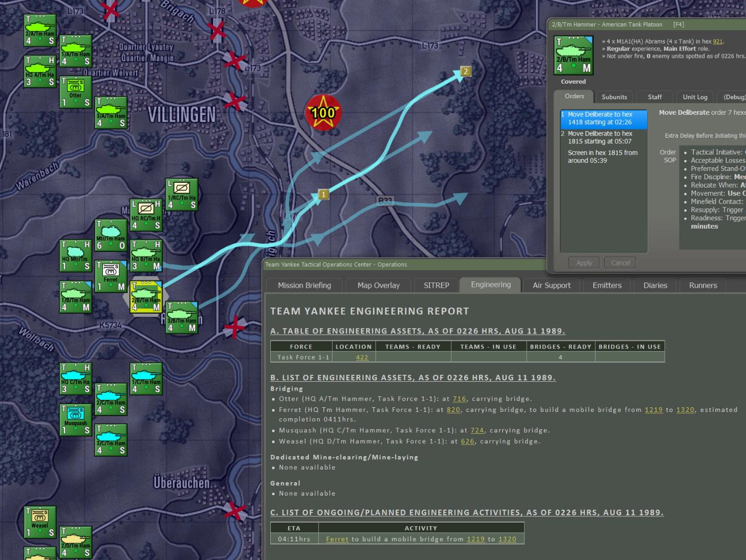This screenshot has height=560, width=746.
Task: Click hex 1219 link in the activities table
Action: pos(476,539)
